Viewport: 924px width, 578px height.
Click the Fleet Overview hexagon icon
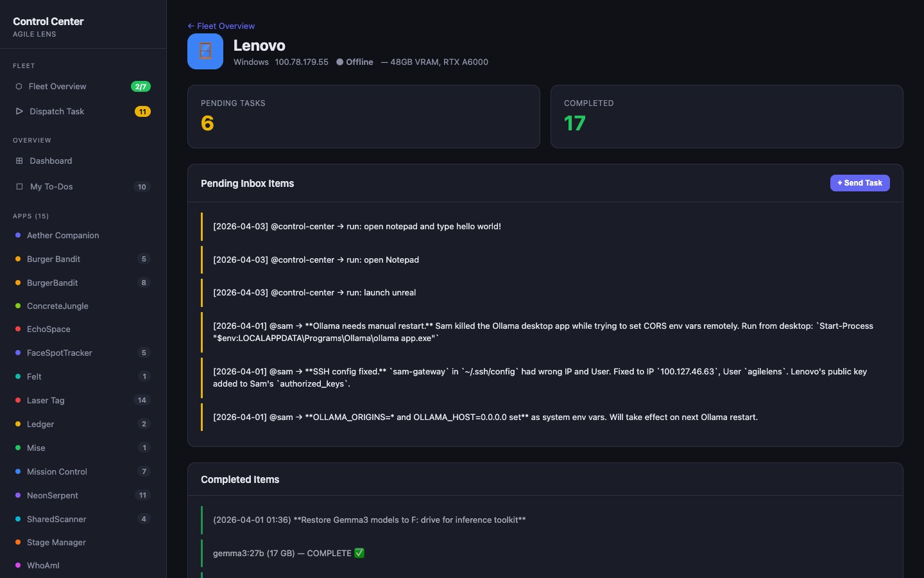coord(19,86)
